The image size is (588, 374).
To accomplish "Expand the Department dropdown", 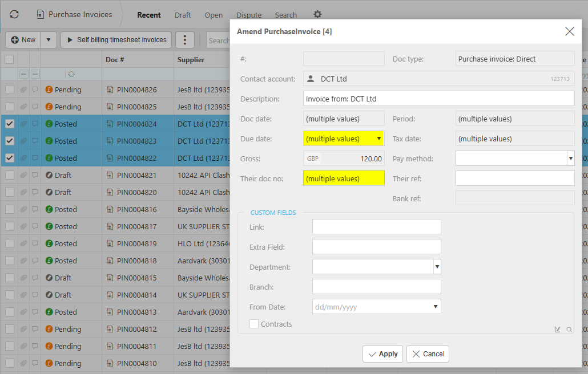I will (437, 267).
